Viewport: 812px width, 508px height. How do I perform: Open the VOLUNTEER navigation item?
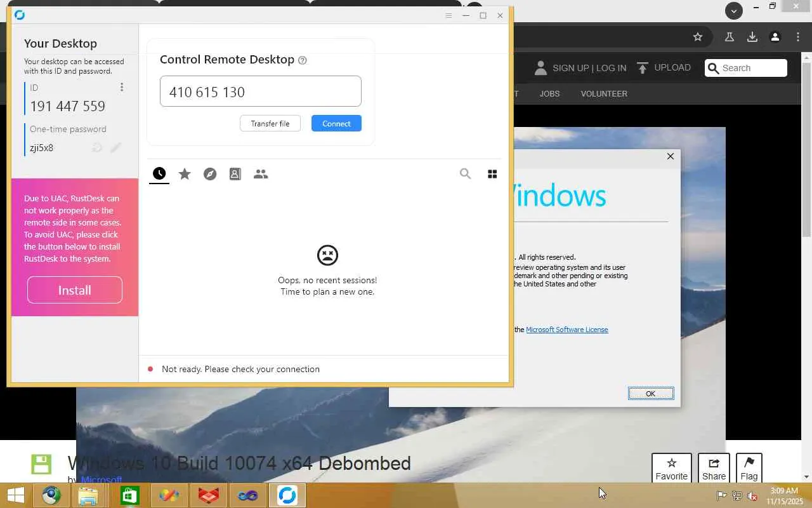point(604,94)
